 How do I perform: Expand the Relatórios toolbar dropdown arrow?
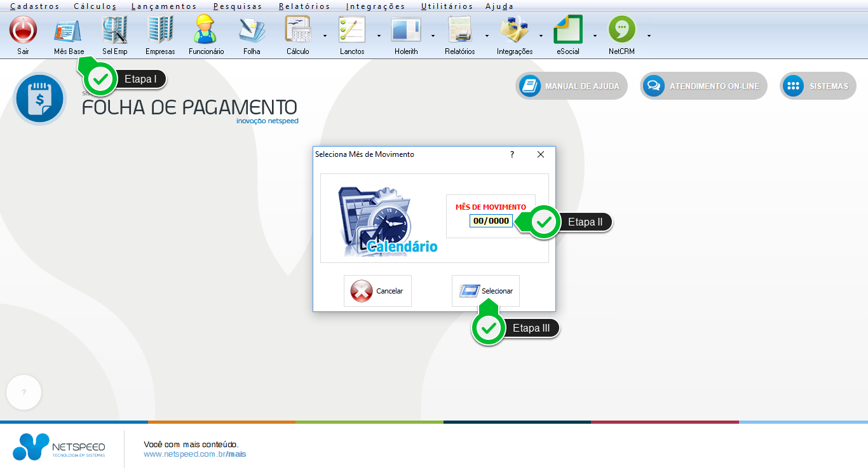[487, 36]
